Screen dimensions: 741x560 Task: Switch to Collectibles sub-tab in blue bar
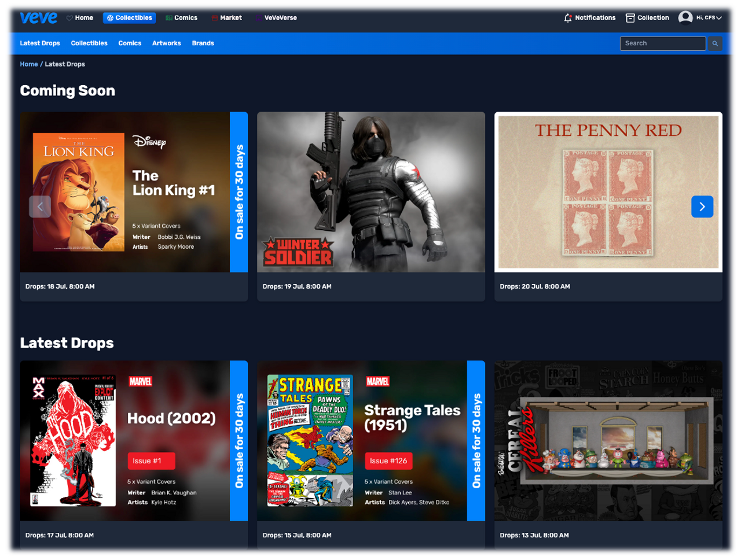click(89, 43)
